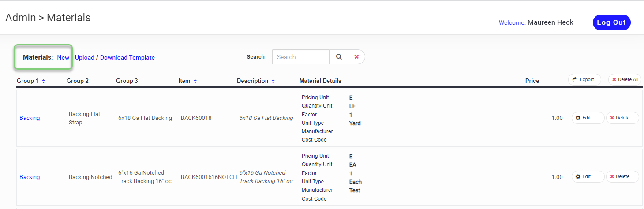Viewport: 644px width, 209px height.
Task: Click the Download Template link
Action: [127, 57]
